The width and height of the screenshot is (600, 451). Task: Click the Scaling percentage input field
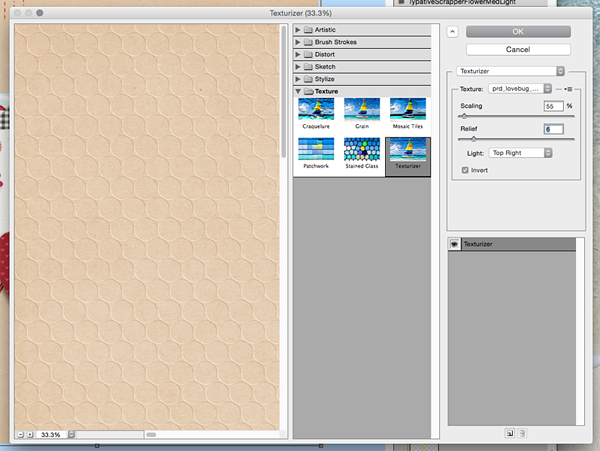click(x=553, y=106)
